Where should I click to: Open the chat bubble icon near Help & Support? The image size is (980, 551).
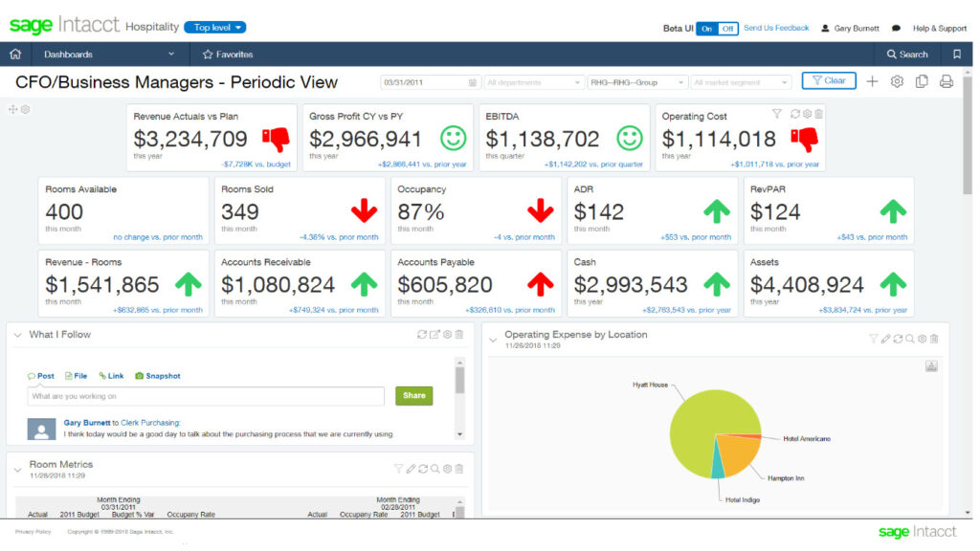(x=896, y=28)
